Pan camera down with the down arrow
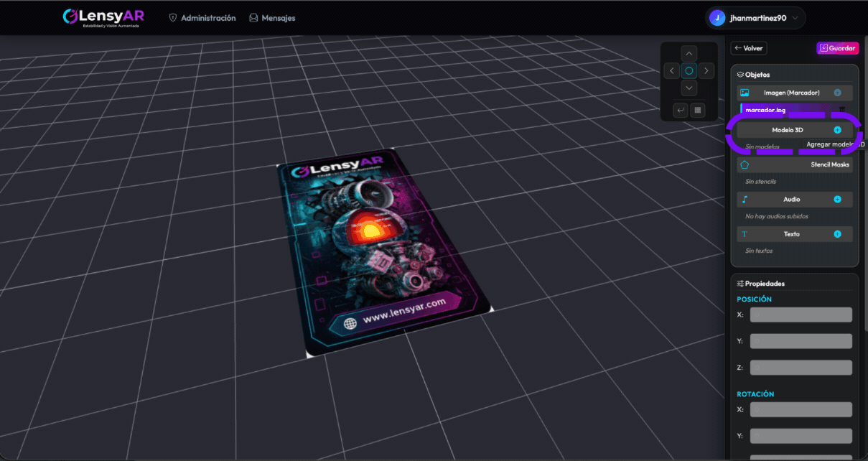868x461 pixels. [x=689, y=88]
